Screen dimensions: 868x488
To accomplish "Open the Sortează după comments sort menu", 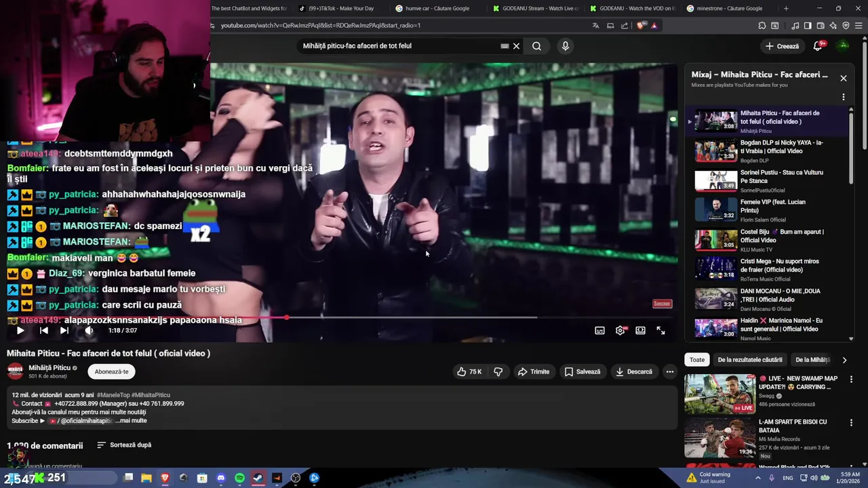I will coord(124,445).
